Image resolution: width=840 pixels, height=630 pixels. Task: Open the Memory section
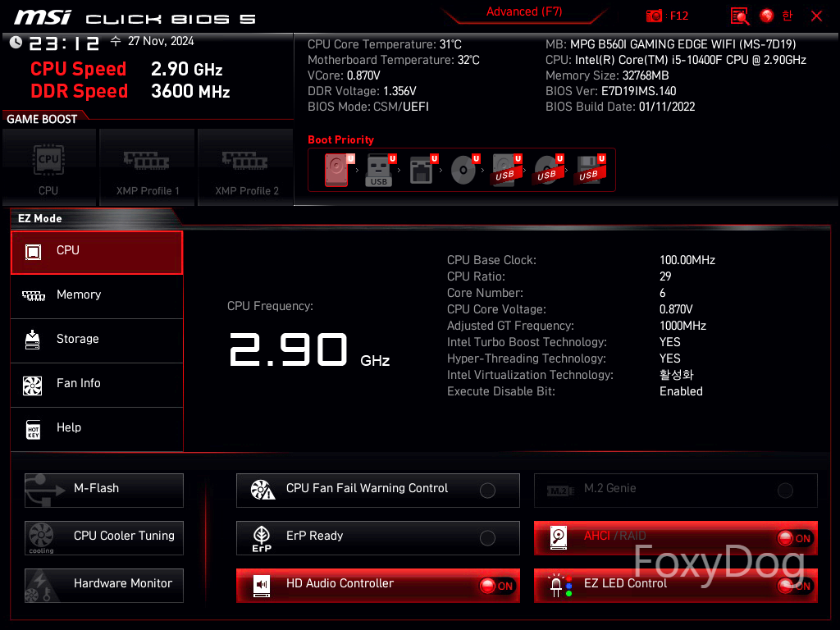pyautogui.click(x=97, y=296)
